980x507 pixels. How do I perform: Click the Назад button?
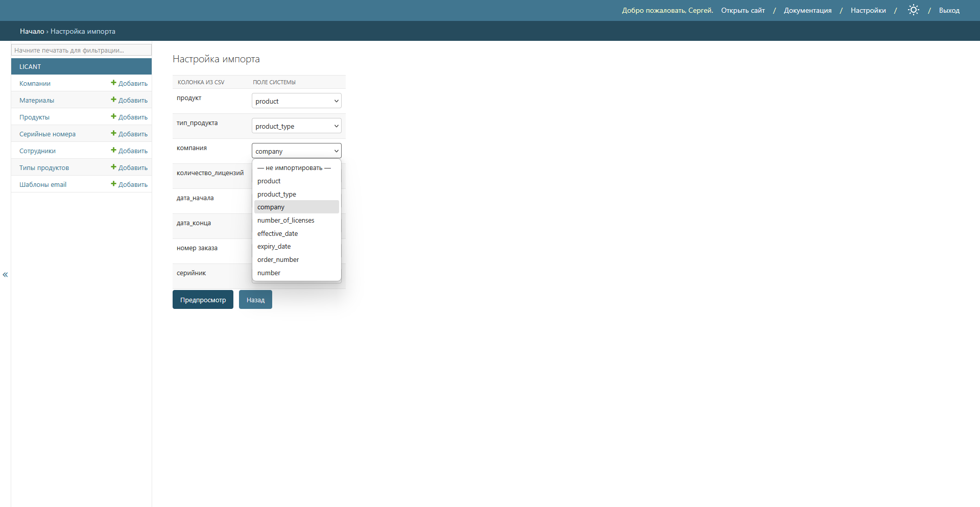point(255,300)
